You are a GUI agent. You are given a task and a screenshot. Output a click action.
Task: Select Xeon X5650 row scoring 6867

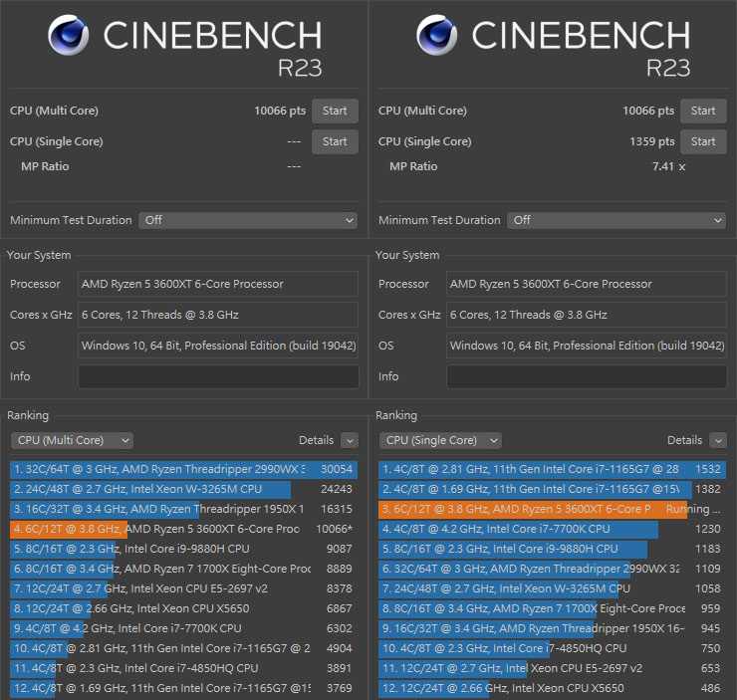pyautogui.click(x=183, y=608)
